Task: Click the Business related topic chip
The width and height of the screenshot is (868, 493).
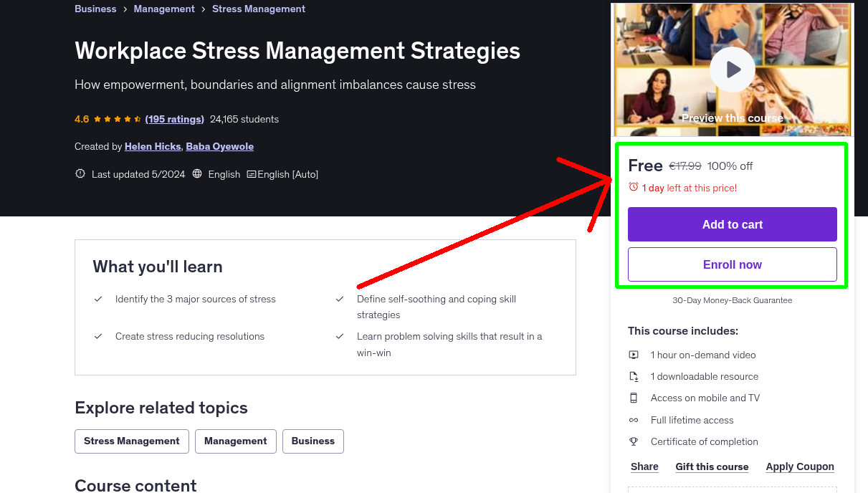Action: pyautogui.click(x=313, y=441)
